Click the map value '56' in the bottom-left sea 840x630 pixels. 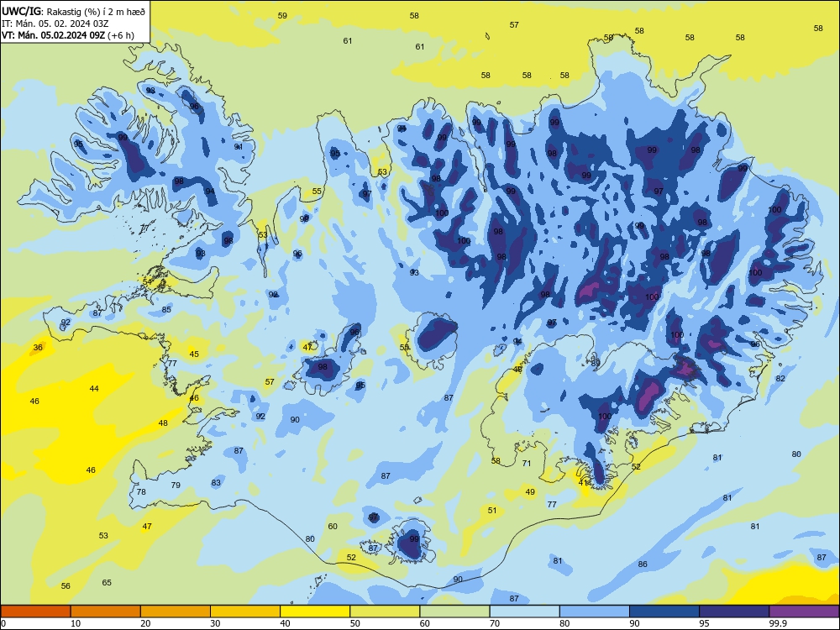(x=66, y=585)
